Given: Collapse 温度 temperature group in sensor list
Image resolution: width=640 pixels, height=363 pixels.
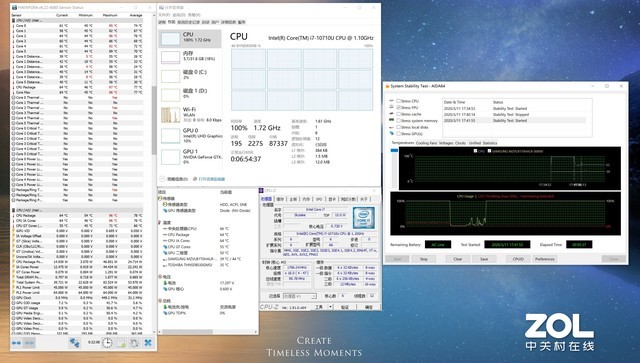Looking at the screenshot, I should 160,223.
